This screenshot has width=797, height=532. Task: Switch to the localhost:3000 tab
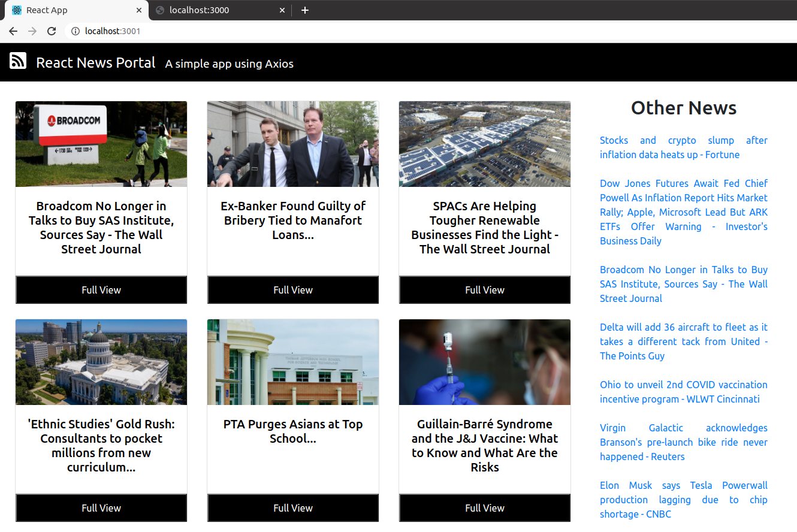tap(219, 10)
